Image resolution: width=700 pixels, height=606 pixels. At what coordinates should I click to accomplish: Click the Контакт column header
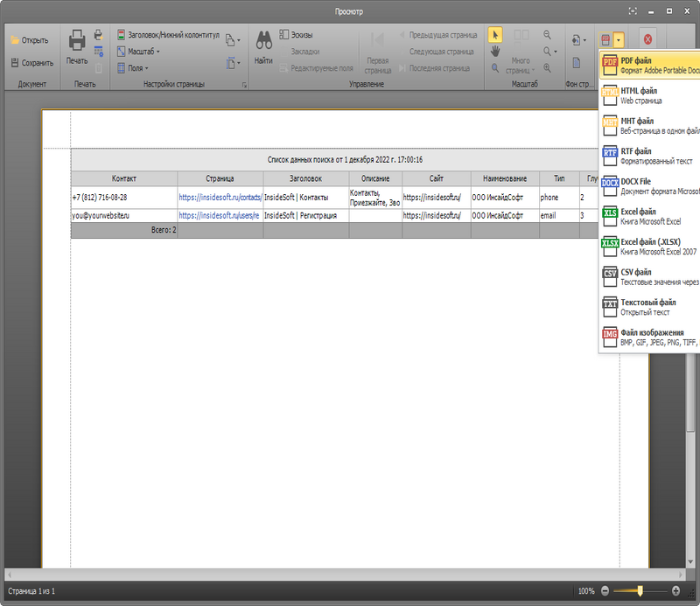[x=124, y=178]
